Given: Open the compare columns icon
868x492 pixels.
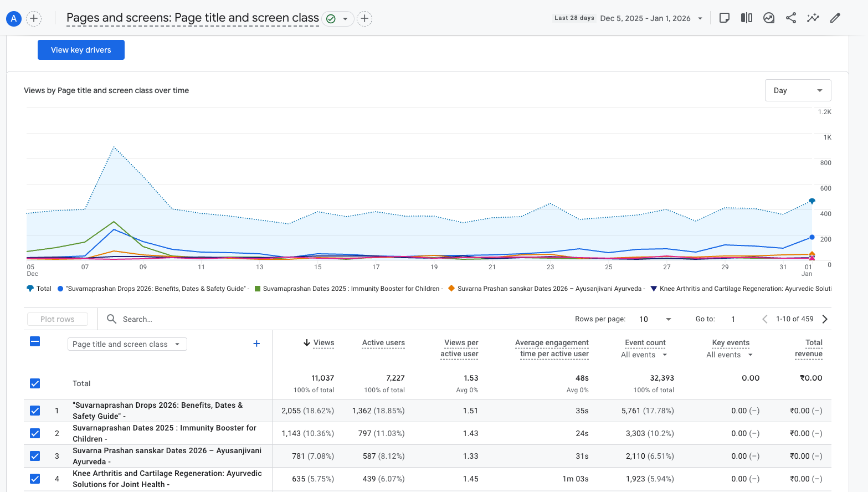Looking at the screenshot, I should click(747, 18).
